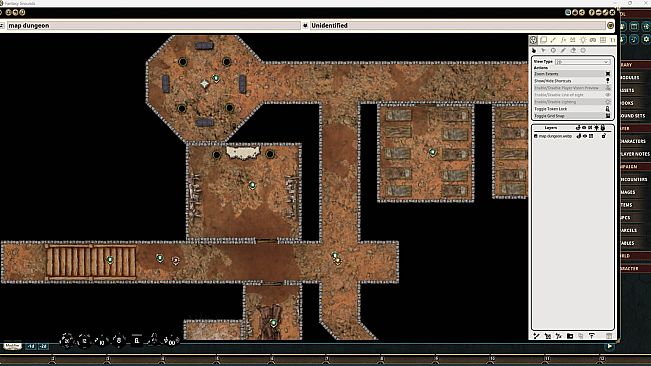Click the green pin in the coffin room

433,153
